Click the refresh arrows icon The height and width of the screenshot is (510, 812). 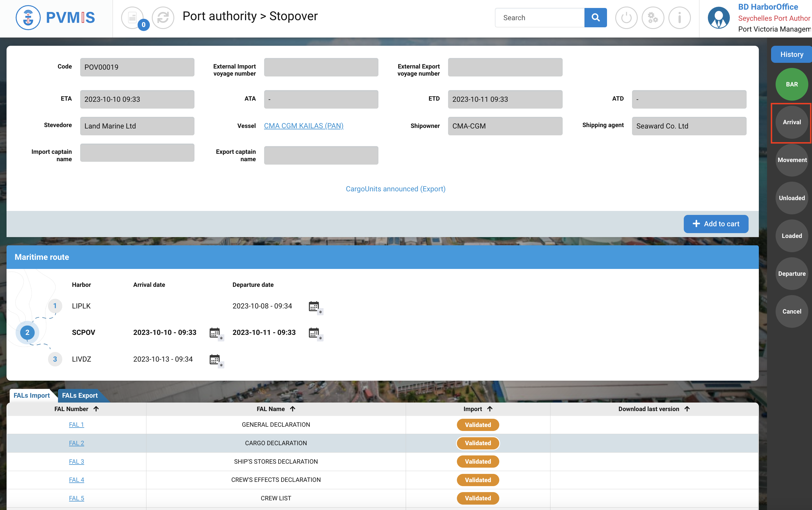tap(163, 18)
